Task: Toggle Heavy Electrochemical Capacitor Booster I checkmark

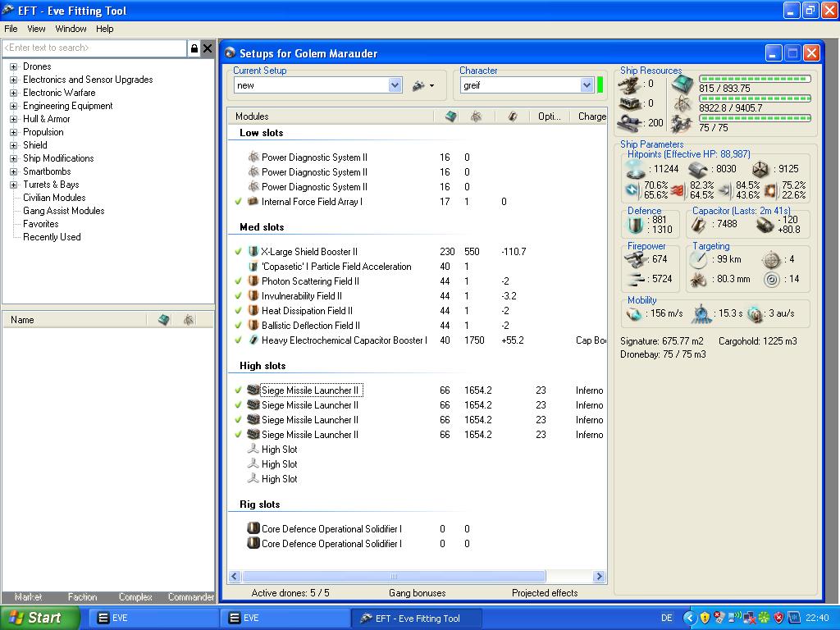Action: 239,340
